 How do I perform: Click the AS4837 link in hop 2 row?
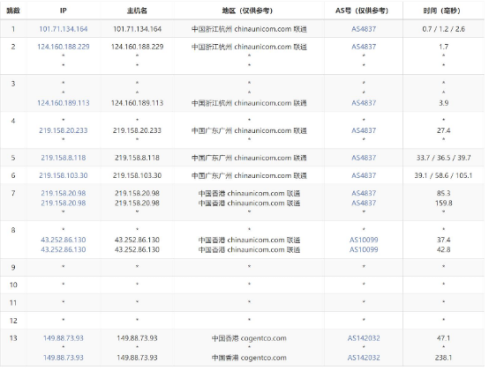(x=364, y=47)
